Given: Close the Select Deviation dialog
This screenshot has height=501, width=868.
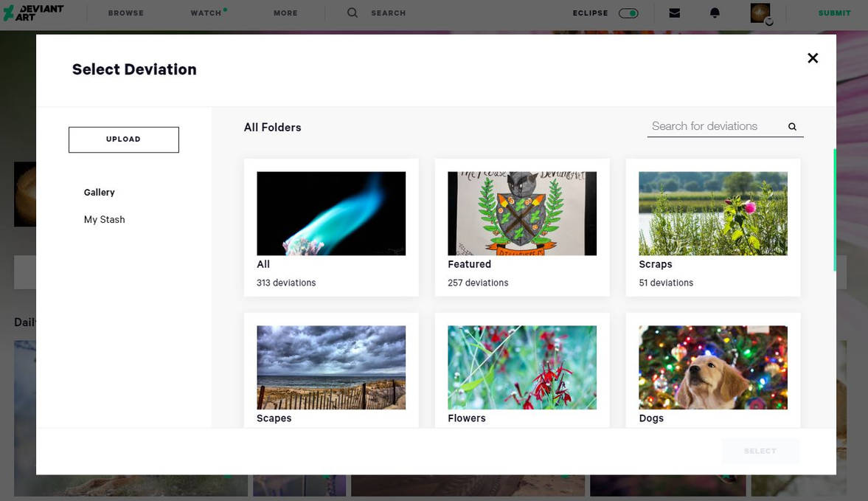Looking at the screenshot, I should pyautogui.click(x=813, y=58).
